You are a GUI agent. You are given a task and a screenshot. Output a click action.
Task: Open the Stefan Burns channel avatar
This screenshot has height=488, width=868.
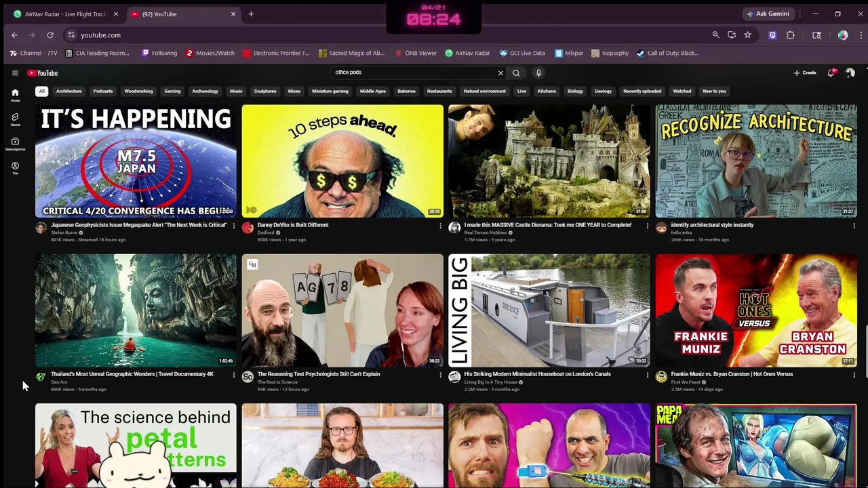point(41,228)
